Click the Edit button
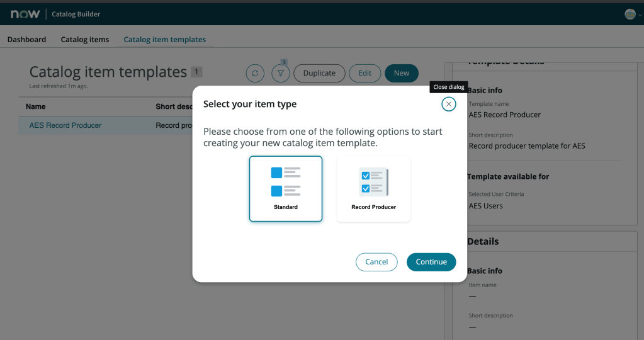Viewport: 644px width, 340px height. [365, 73]
